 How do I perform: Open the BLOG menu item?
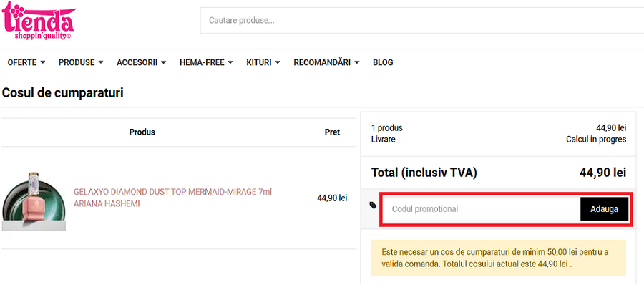pyautogui.click(x=383, y=63)
